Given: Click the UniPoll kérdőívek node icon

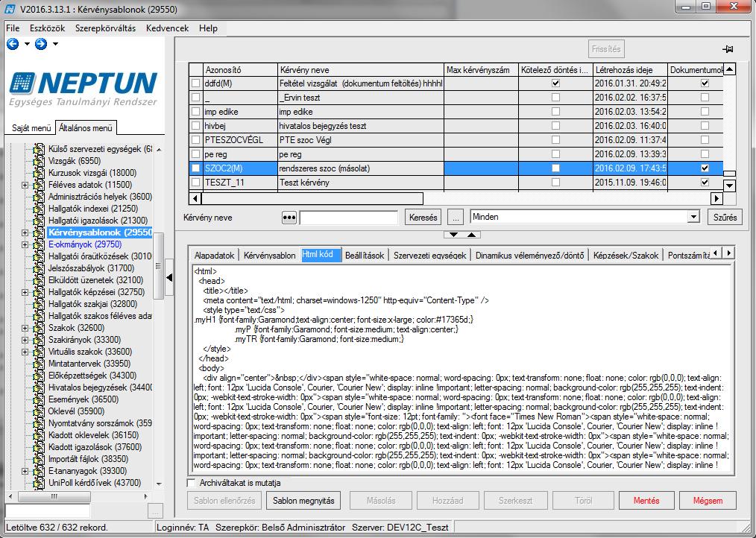Looking at the screenshot, I should tap(39, 483).
